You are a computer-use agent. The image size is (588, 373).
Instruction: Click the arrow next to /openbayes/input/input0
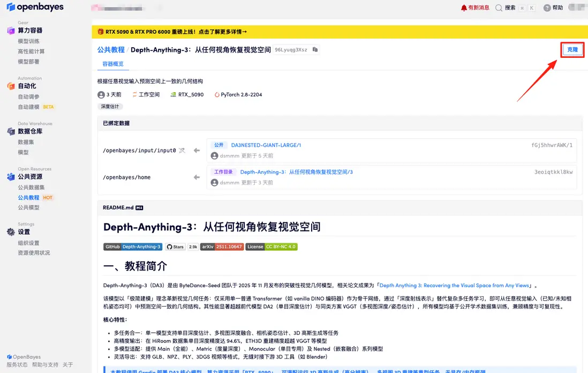pos(197,151)
